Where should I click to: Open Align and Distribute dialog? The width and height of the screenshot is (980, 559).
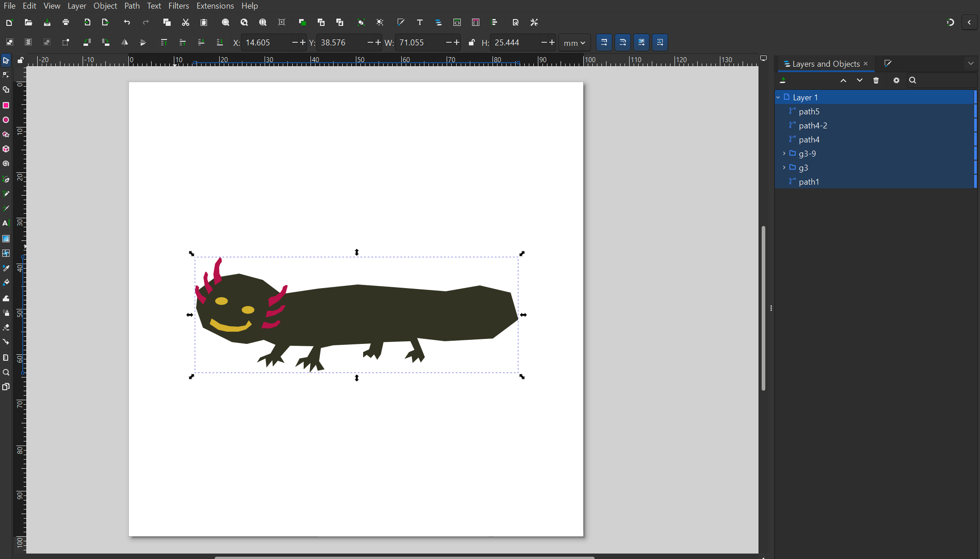[494, 22]
